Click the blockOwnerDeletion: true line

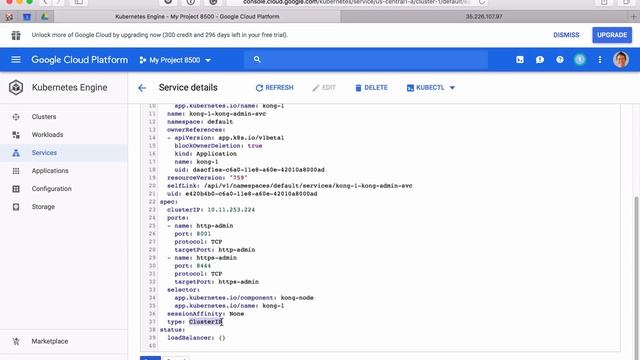point(218,146)
